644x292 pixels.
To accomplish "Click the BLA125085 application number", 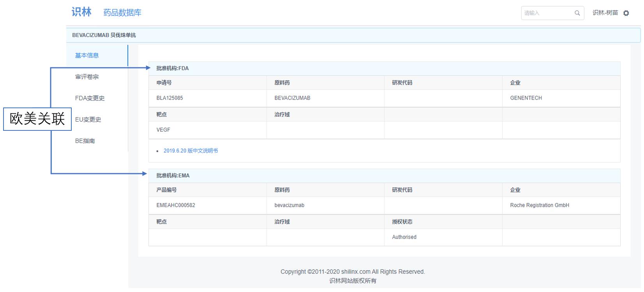I will click(170, 98).
